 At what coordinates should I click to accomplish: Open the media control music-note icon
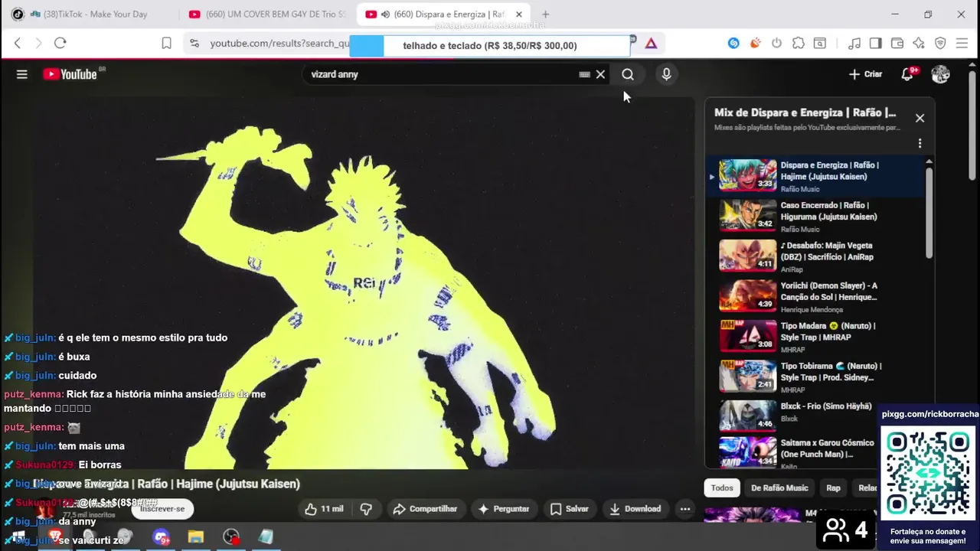(854, 44)
